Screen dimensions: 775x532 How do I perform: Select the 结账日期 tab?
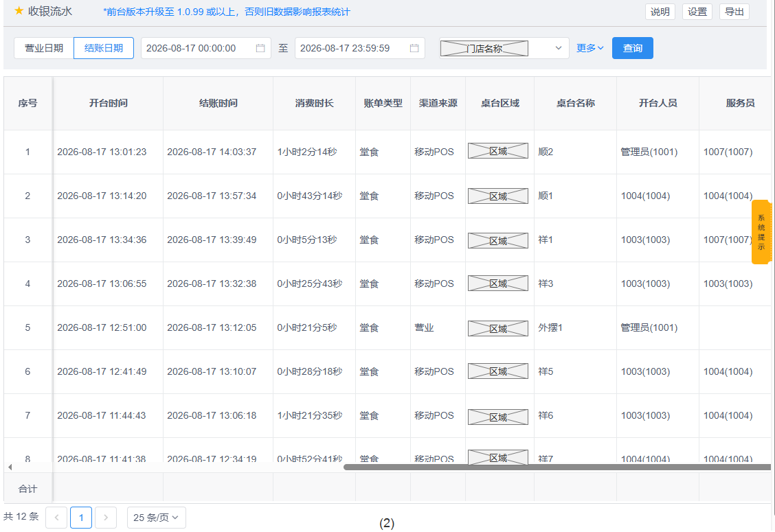click(x=104, y=48)
